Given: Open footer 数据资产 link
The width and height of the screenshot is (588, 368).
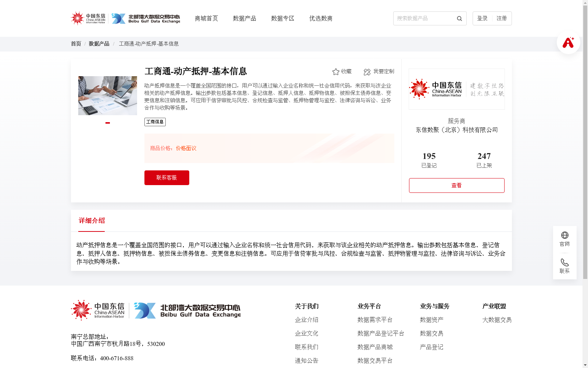Looking at the screenshot, I should [431, 320].
